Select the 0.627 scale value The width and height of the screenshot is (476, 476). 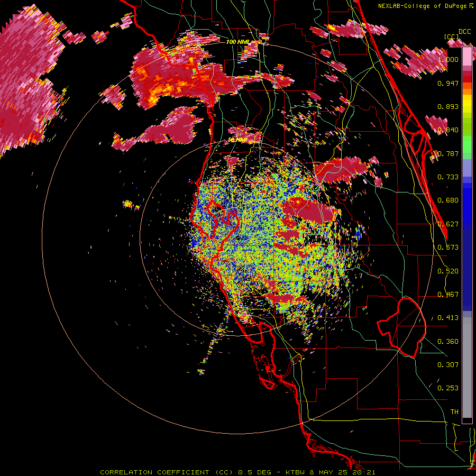click(x=448, y=224)
